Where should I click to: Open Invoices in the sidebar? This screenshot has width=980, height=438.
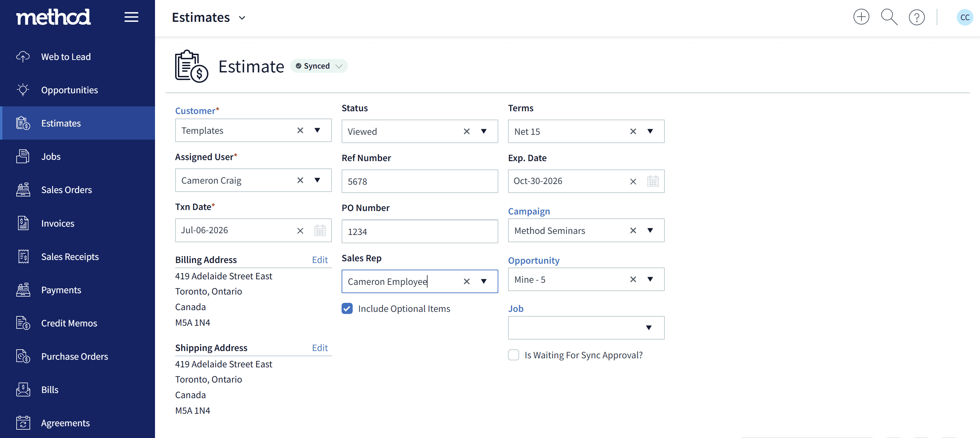click(78, 223)
